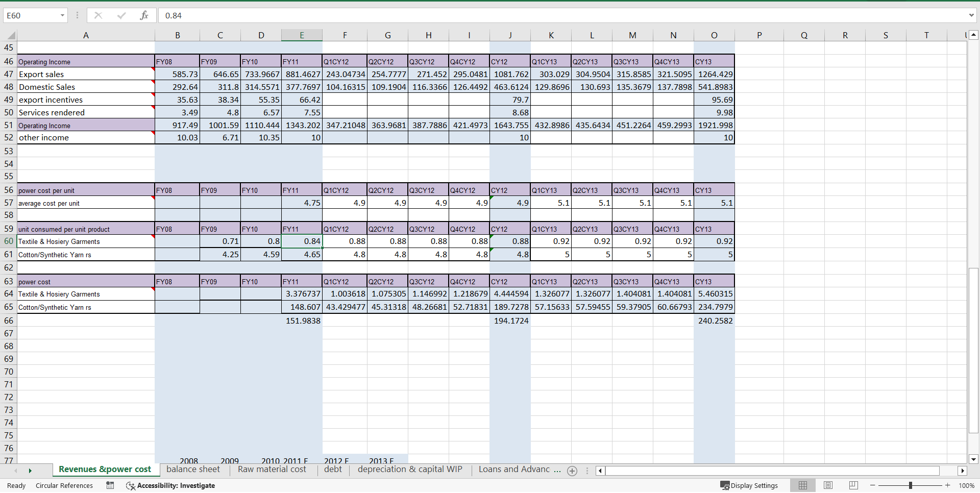
Task: Expand the formula bar with its chevron
Action: tap(972, 15)
